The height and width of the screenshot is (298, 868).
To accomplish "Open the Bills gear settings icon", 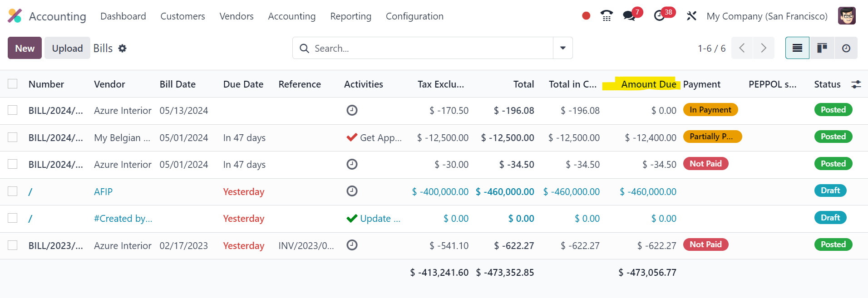I will (x=122, y=48).
